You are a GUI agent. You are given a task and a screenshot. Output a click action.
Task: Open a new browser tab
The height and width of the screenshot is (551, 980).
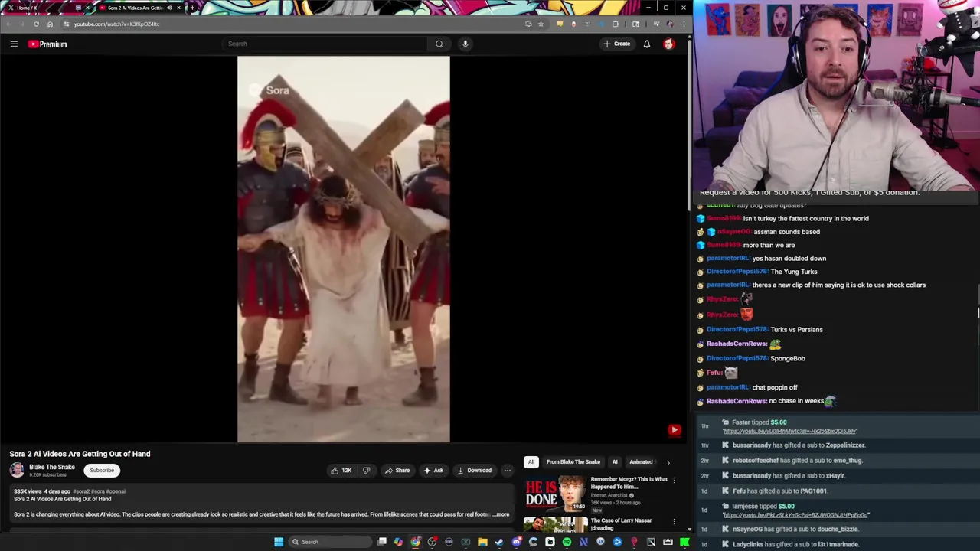tap(191, 8)
